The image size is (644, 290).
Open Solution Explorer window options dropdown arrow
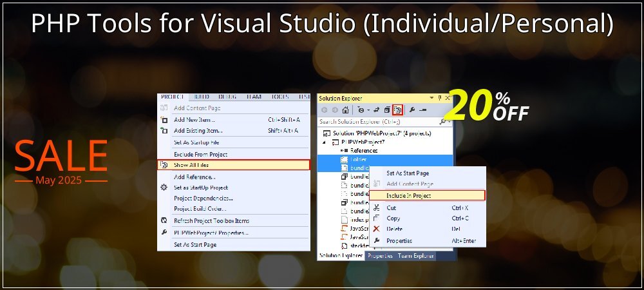coord(431,98)
